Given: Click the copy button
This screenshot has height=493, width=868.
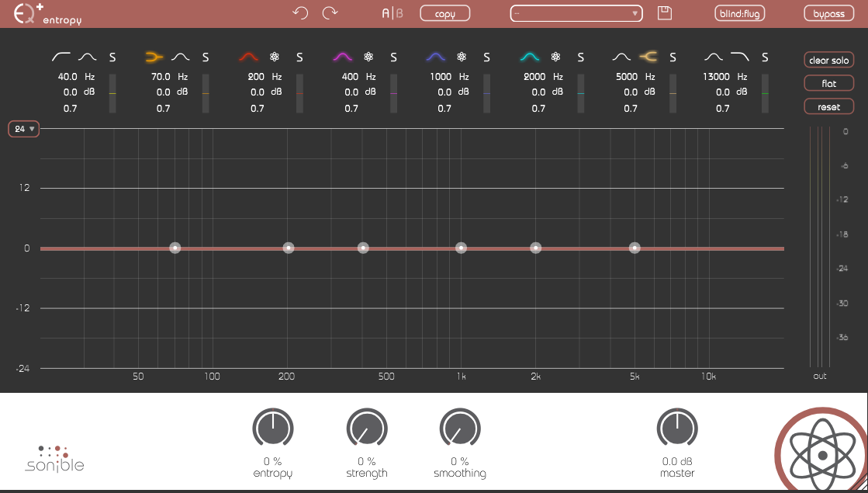Looking at the screenshot, I should pos(445,13).
